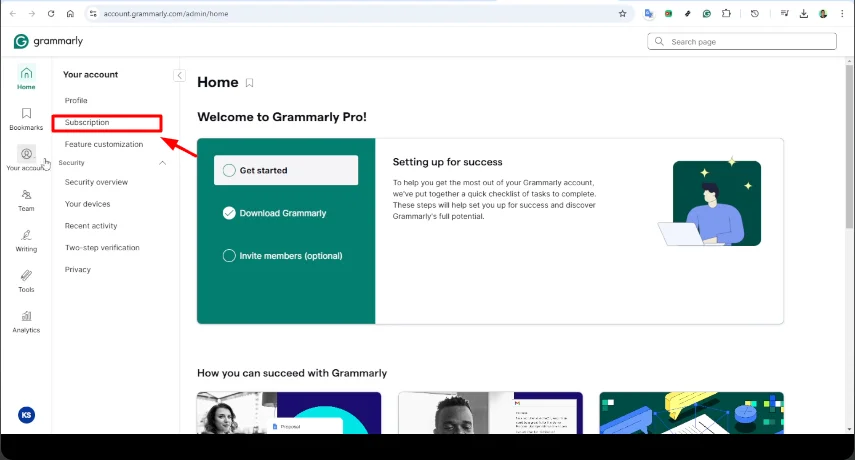Click the KS user avatar

tap(26, 415)
